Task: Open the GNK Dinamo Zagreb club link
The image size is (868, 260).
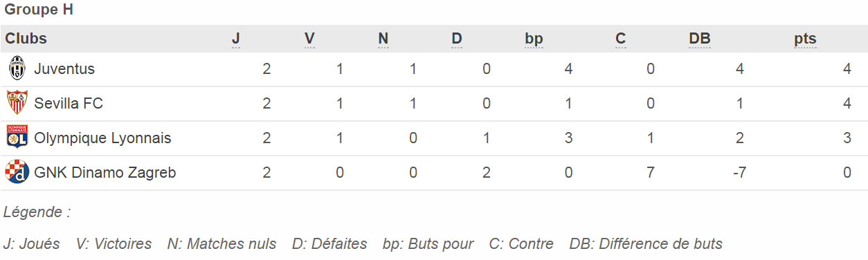Action: point(105,173)
